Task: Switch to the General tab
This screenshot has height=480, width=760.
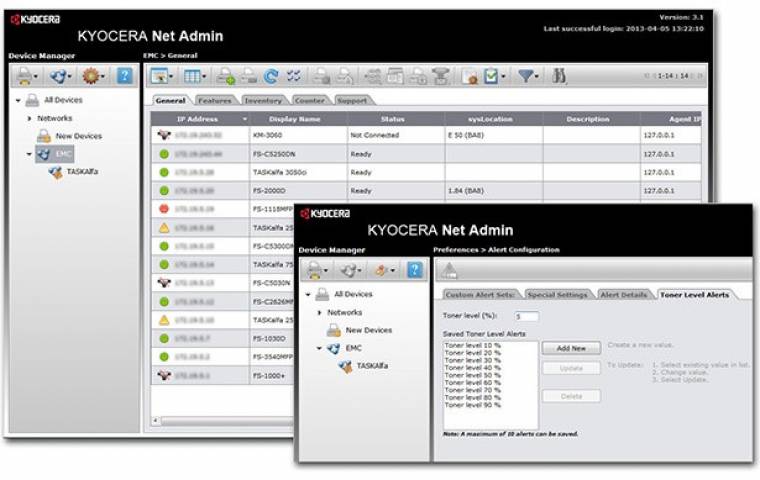Action: [170, 100]
